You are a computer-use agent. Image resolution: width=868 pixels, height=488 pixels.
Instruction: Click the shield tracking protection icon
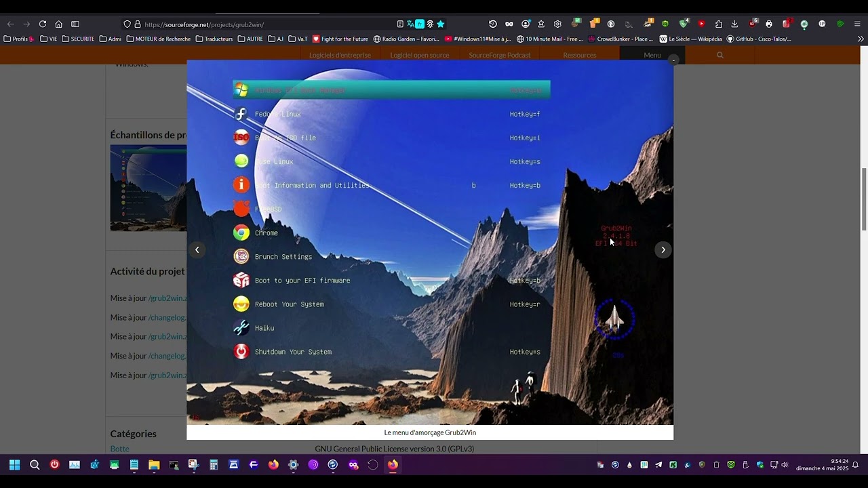[127, 24]
